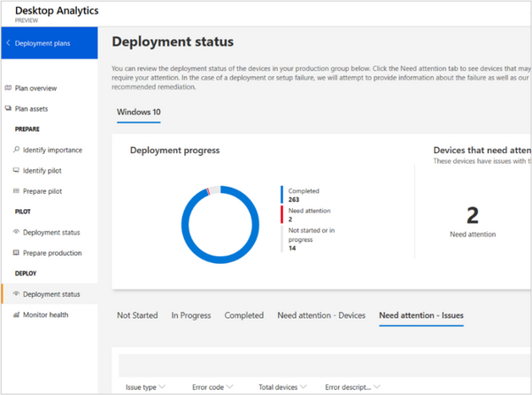
Task: Open the Plan assets page
Action: (x=31, y=109)
